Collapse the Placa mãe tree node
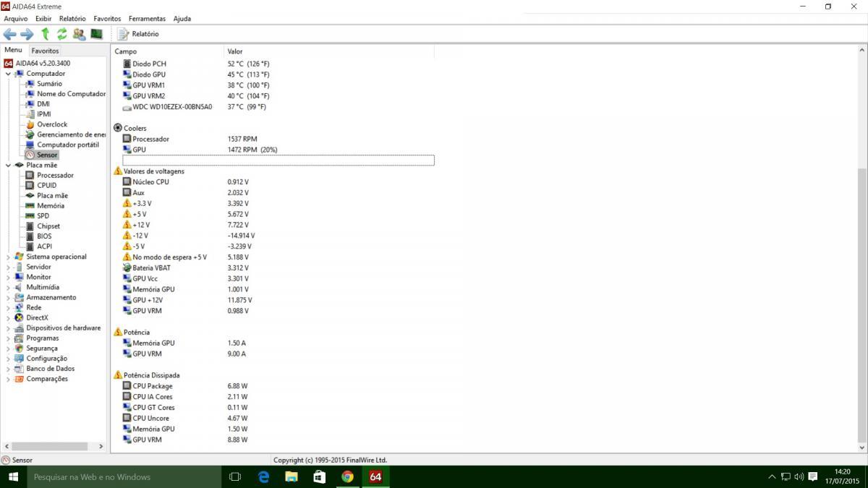 8,165
